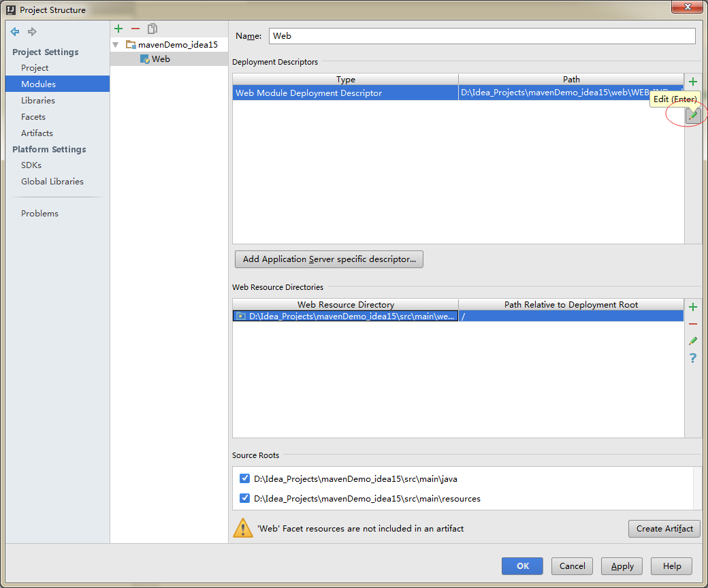Show the Problems section
Image resolution: width=708 pixels, height=588 pixels.
point(39,214)
